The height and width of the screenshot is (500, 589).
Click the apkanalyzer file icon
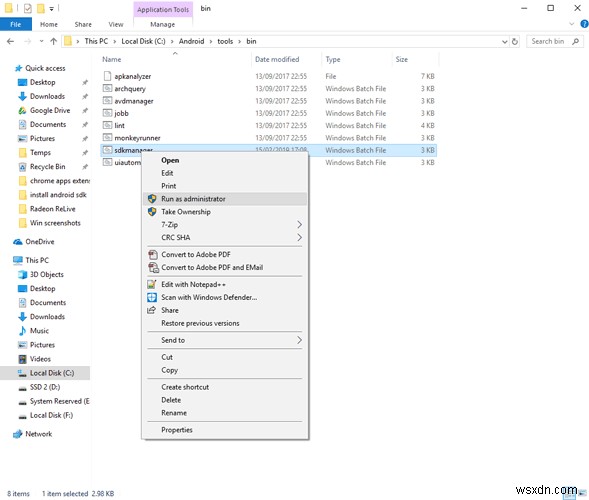click(107, 76)
